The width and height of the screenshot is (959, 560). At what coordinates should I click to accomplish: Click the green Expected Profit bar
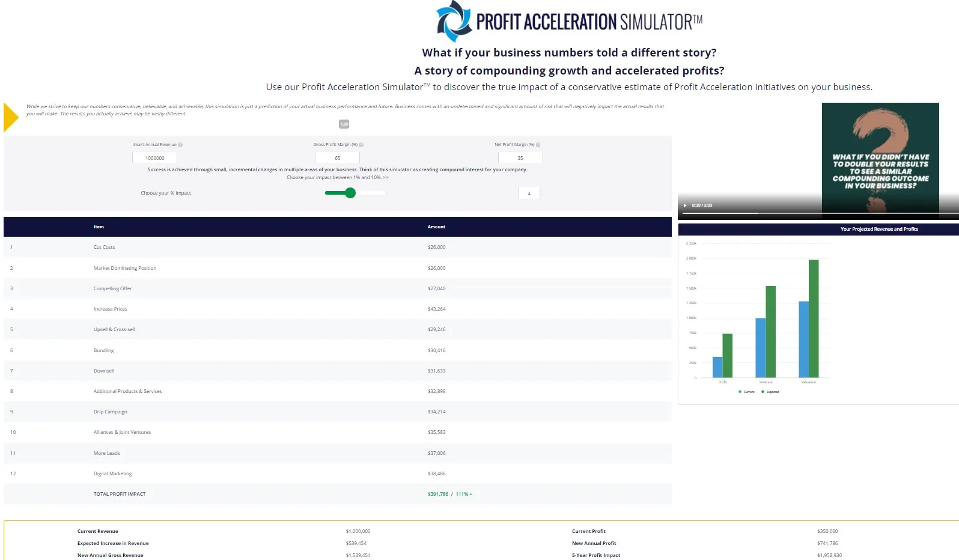point(727,356)
